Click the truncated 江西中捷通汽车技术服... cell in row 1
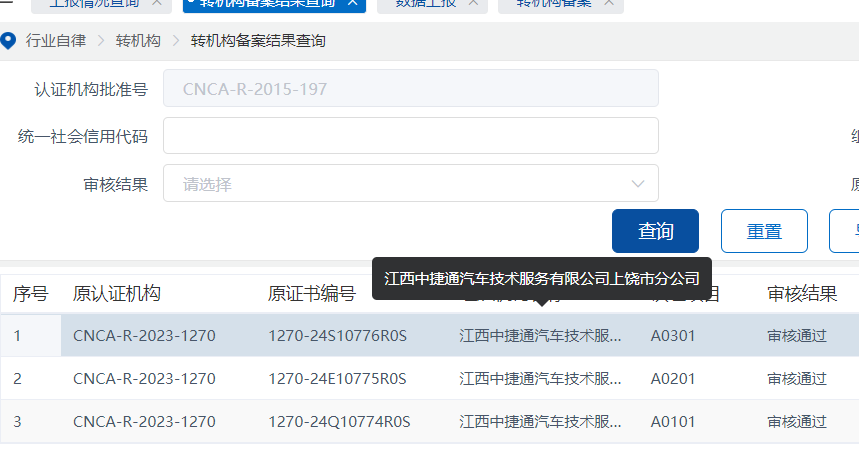Image resolution: width=859 pixels, height=449 pixels. [540, 336]
